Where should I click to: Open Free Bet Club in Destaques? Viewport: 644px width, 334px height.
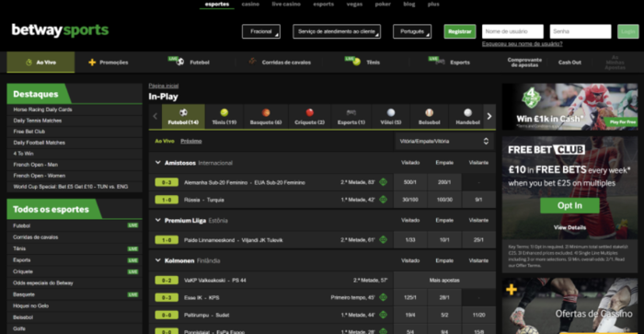coord(75,132)
